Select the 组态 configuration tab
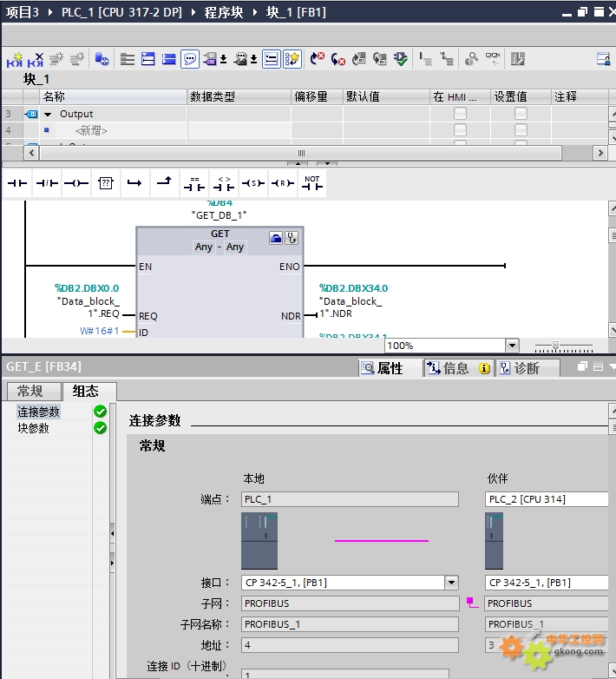616x679 pixels. coord(89,391)
